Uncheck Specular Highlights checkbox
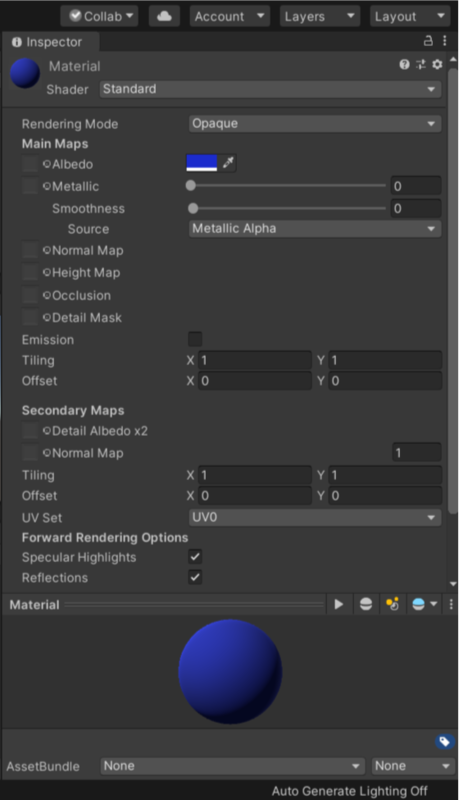Viewport: 459px width, 800px height. click(x=195, y=557)
